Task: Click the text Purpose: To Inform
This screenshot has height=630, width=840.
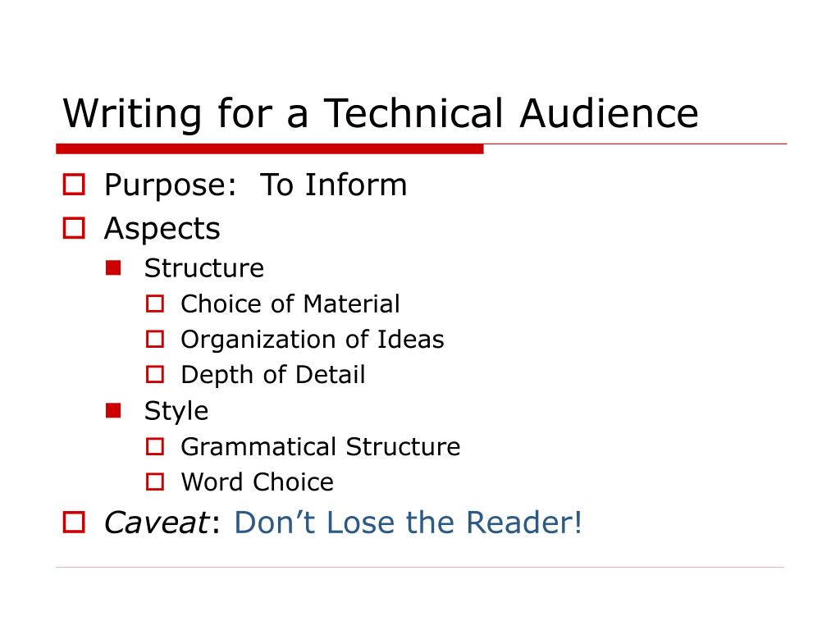Action: [256, 186]
